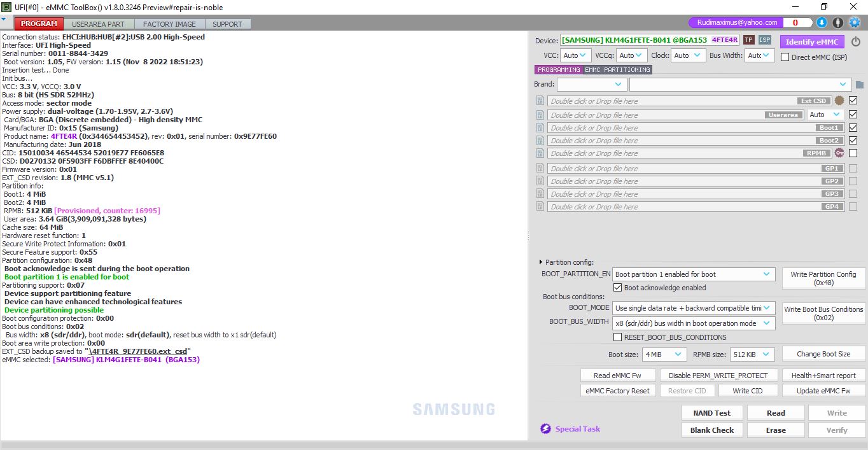Open the RPMB size dropdown

752,355
